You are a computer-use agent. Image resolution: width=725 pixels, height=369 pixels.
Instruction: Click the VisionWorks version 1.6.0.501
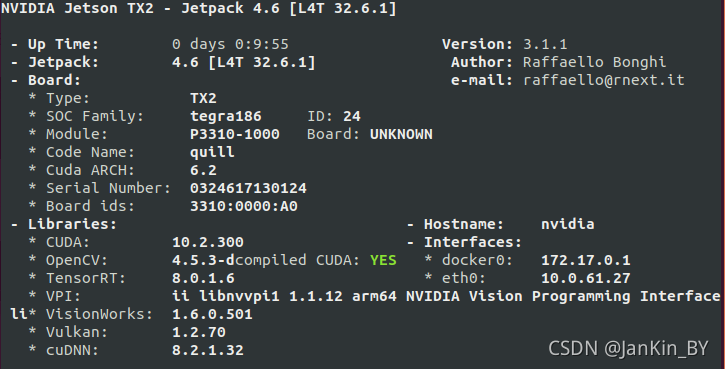(212, 314)
